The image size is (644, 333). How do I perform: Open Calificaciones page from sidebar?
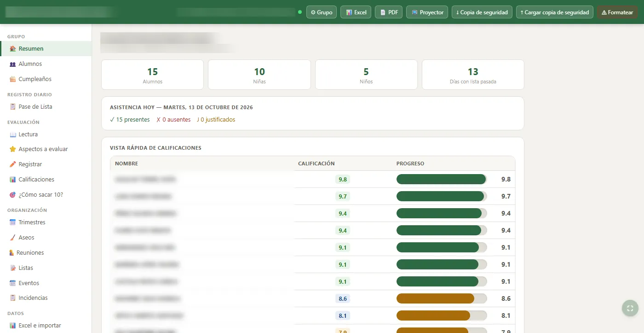[x=46, y=180]
